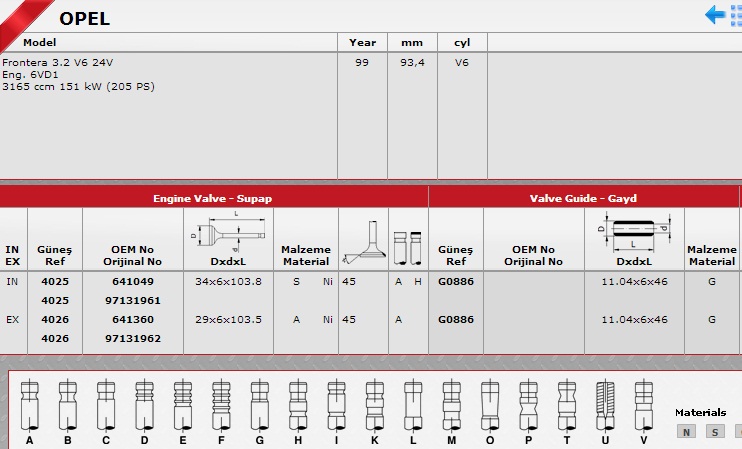The height and width of the screenshot is (449, 742).
Task: Open OEM number 97131962
Action: pyautogui.click(x=131, y=338)
